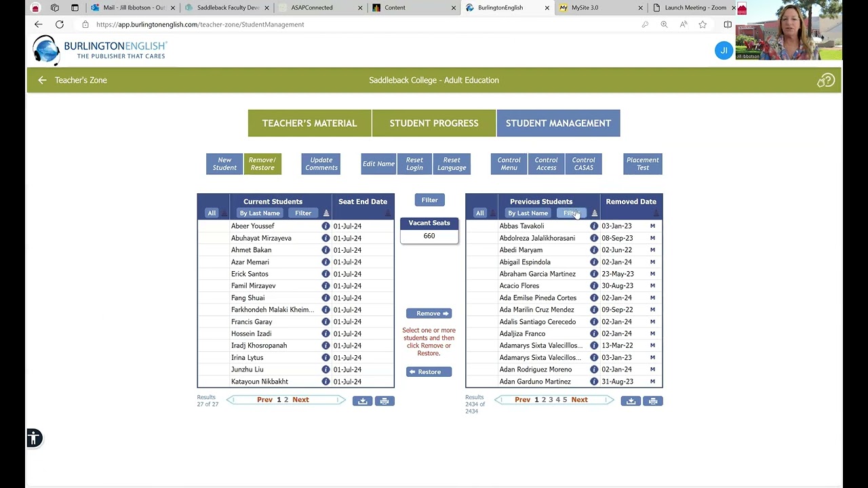Screen dimensions: 868x488
Task: Click info icon beside Erick Santos
Action: coord(325,274)
